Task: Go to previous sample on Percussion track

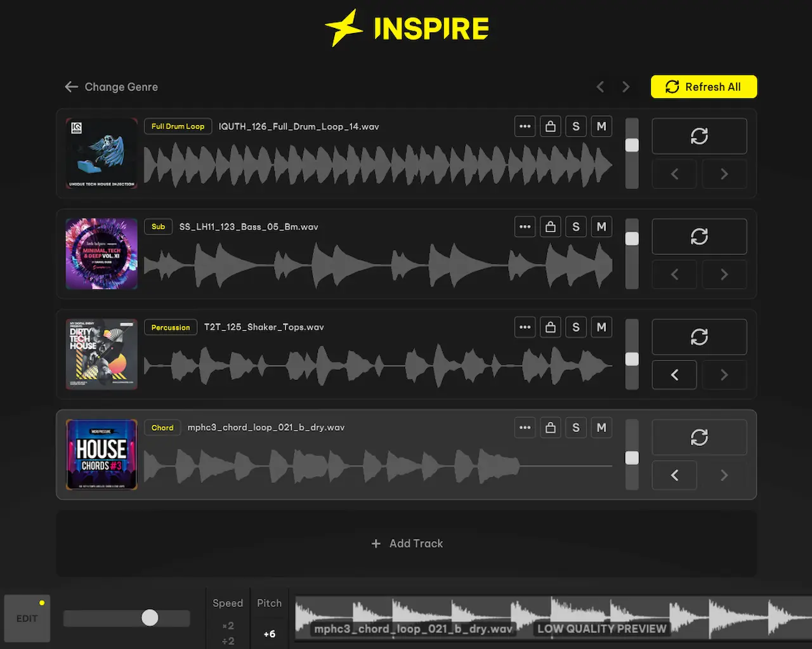Action: 674,375
